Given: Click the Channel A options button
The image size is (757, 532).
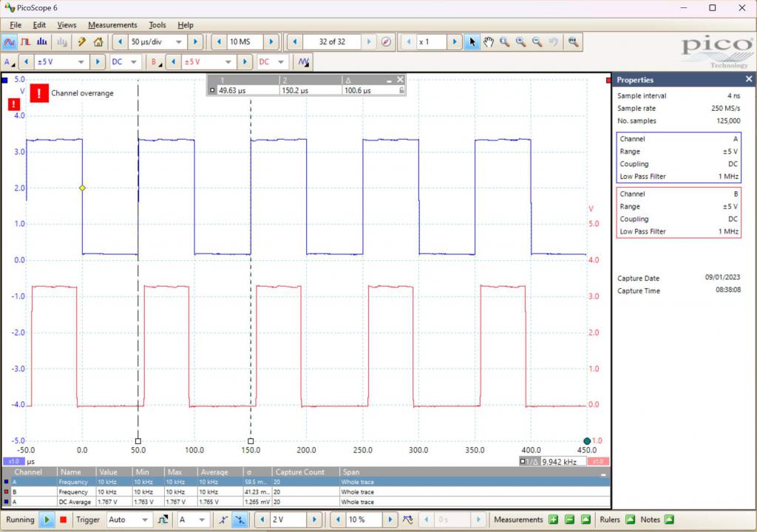Looking at the screenshot, I should pyautogui.click(x=9, y=62).
